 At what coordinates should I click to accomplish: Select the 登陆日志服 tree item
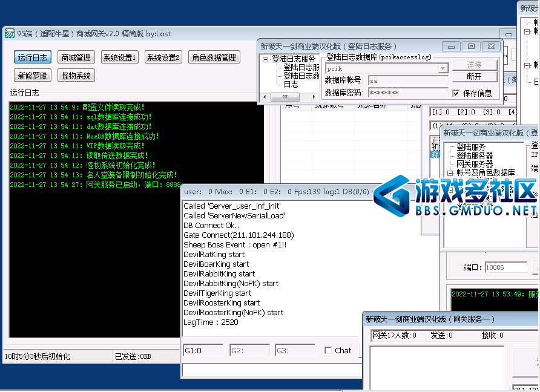point(301,68)
